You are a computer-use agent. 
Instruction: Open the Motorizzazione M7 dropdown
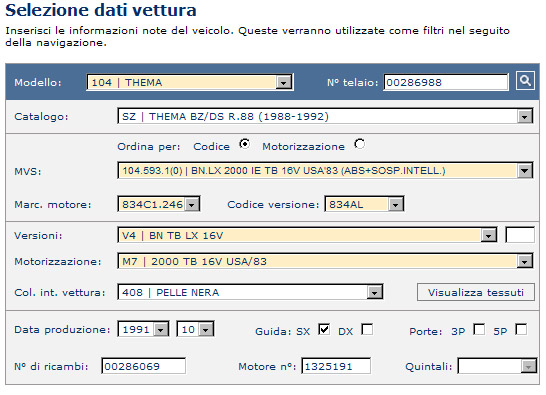pyautogui.click(x=325, y=261)
